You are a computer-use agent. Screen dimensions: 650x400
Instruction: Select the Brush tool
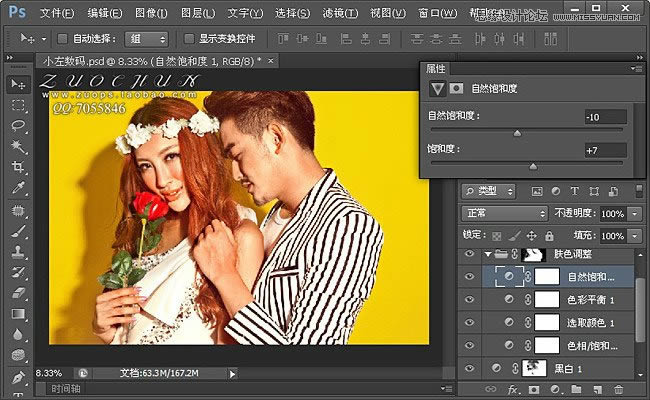coord(18,231)
